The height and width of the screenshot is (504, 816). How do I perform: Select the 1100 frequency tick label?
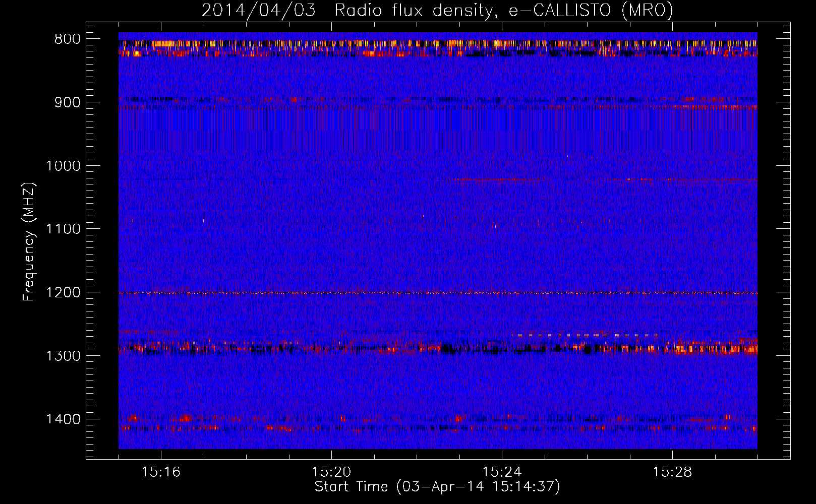tap(63, 229)
